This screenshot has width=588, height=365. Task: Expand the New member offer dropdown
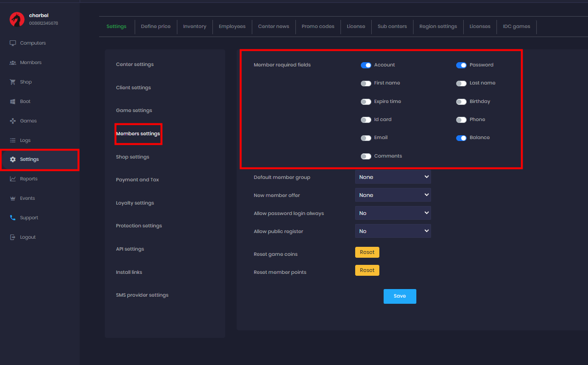(393, 195)
